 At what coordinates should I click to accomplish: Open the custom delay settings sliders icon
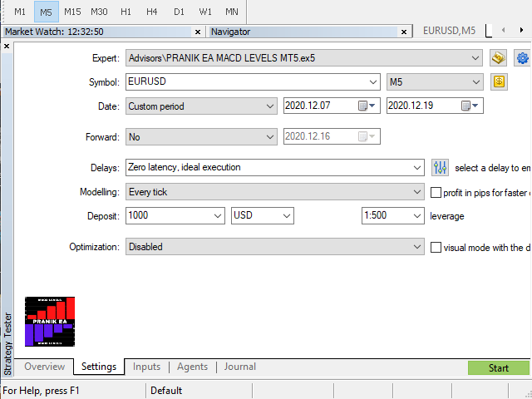[441, 167]
